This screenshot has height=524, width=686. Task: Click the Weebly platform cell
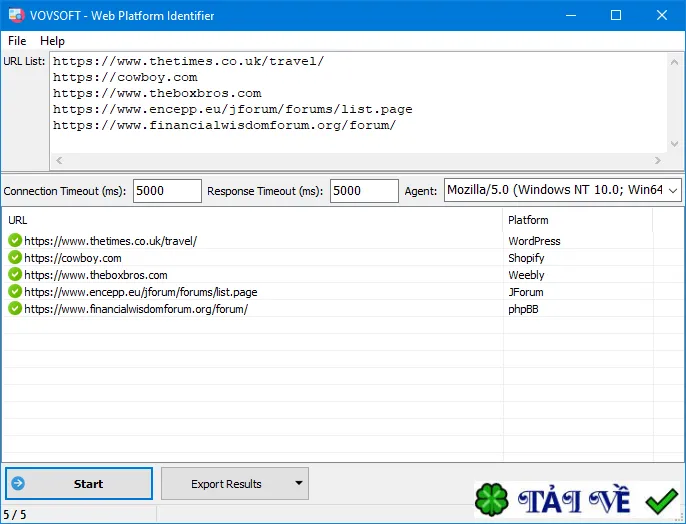526,275
